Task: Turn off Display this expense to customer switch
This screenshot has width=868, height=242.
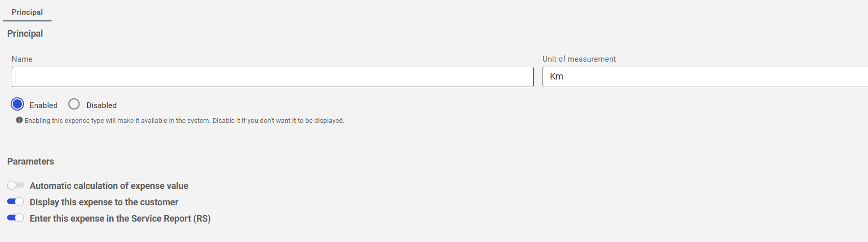Action: tap(15, 202)
